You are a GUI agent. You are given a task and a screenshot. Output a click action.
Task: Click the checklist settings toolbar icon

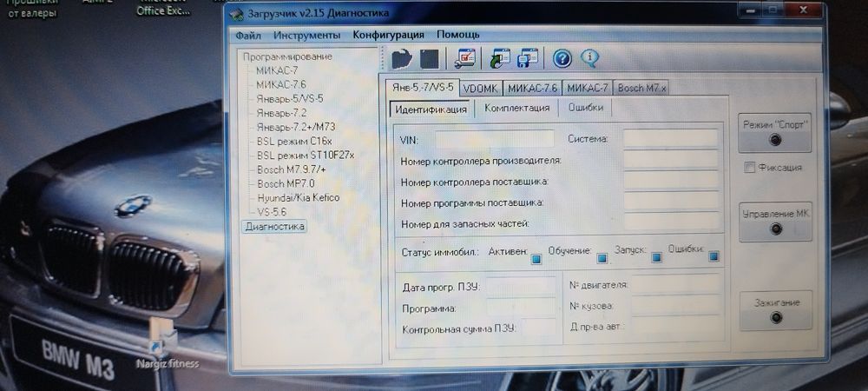coord(465,58)
